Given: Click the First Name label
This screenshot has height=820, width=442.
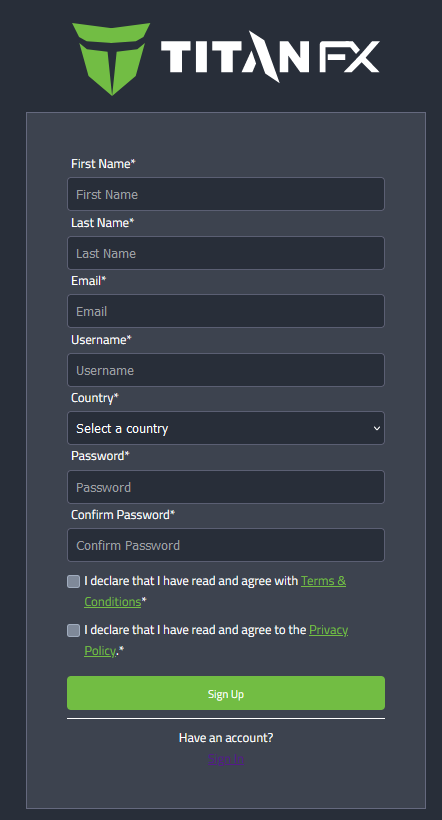Looking at the screenshot, I should pos(103,164).
